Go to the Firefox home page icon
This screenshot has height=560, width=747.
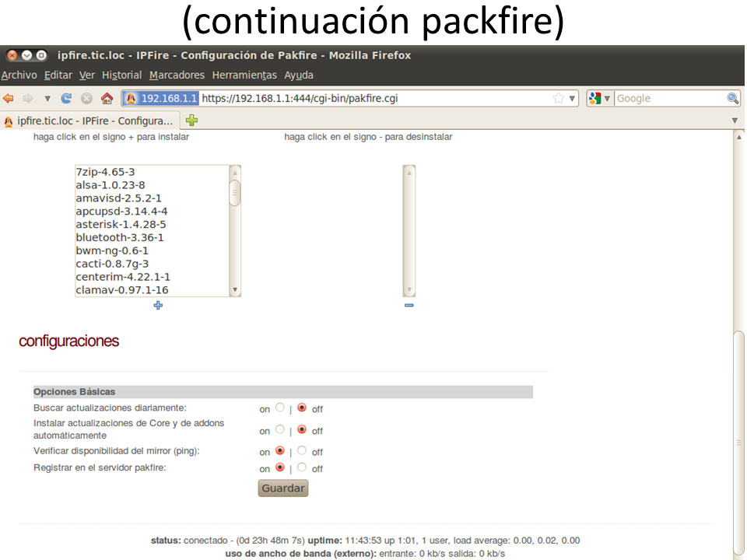coord(107,99)
